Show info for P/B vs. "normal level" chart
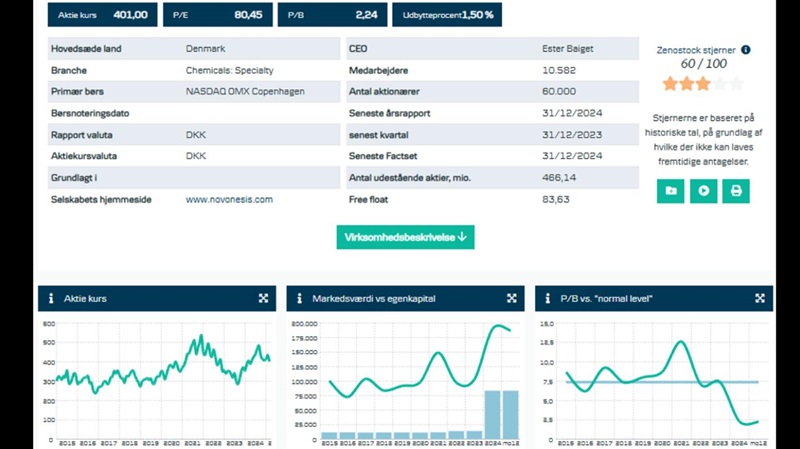The height and width of the screenshot is (449, 800). [x=547, y=298]
